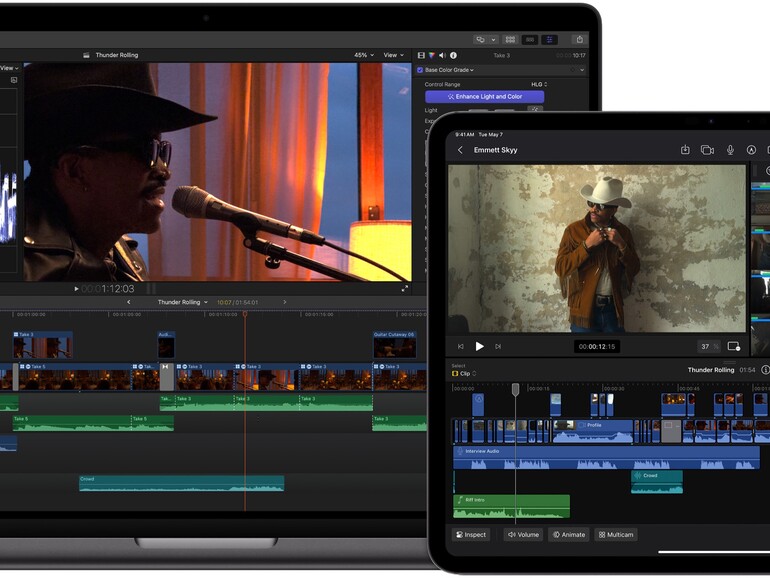Click the orange playhead on the Mac timeline ruler
This screenshot has width=770, height=578.
tap(245, 314)
